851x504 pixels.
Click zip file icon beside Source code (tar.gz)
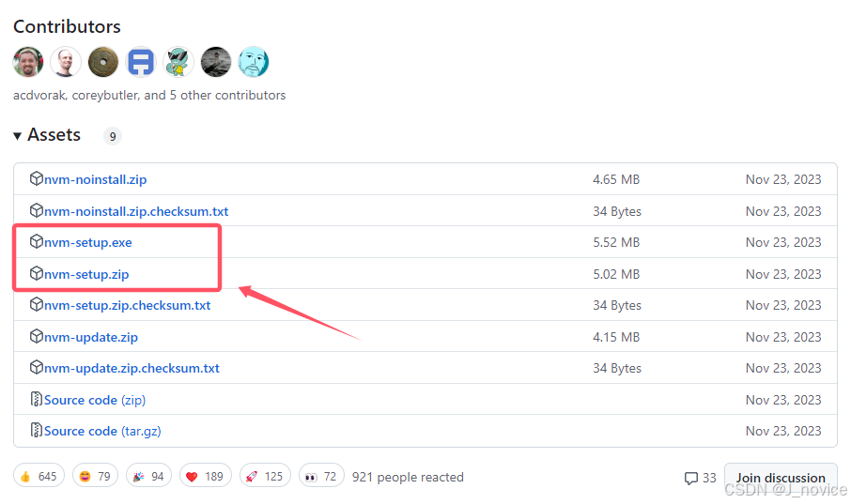tap(37, 430)
